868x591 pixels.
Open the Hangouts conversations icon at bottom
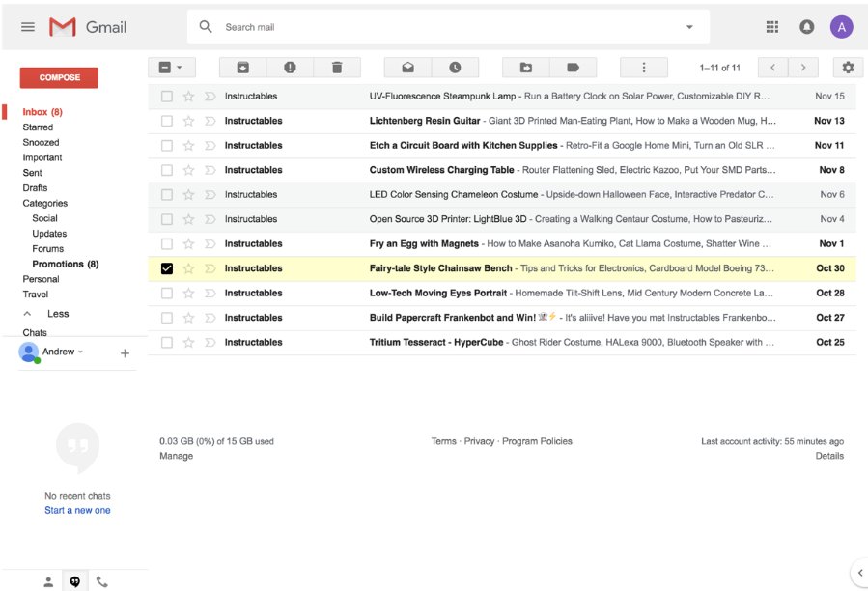coord(74,581)
